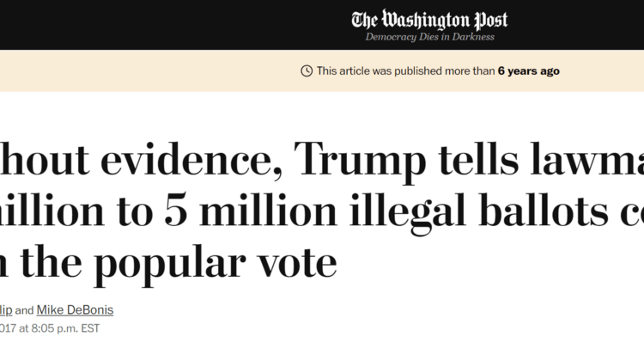Viewport: 644px width, 349px height.
Task: Click the word 'the' in headline's last line
Action: [51, 261]
